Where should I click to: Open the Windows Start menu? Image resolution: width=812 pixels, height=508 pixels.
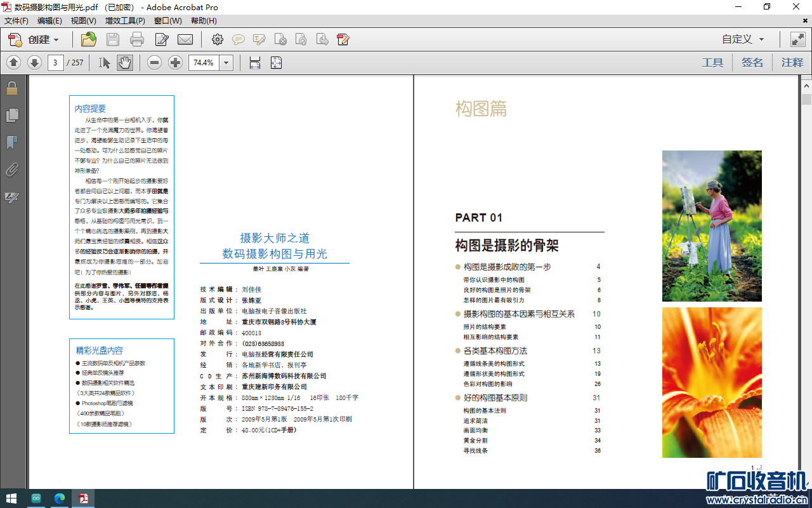(x=11, y=498)
